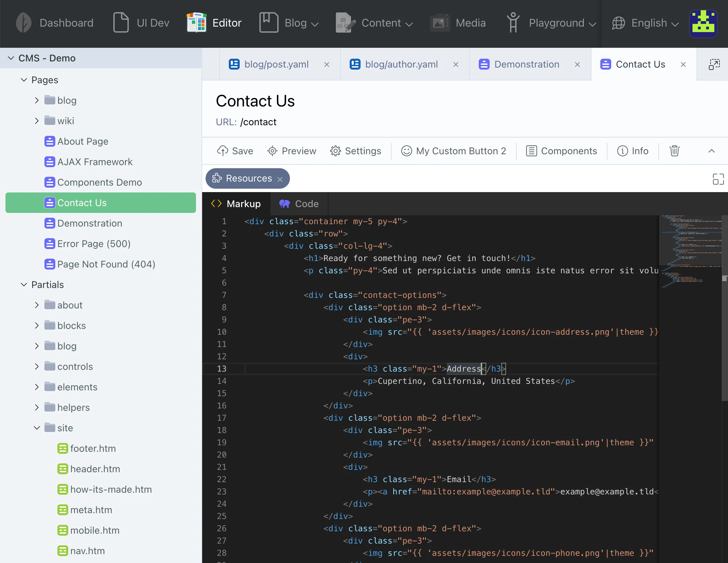Screen dimensions: 728x563
Task: Open Settings gear icon
Action: point(335,151)
